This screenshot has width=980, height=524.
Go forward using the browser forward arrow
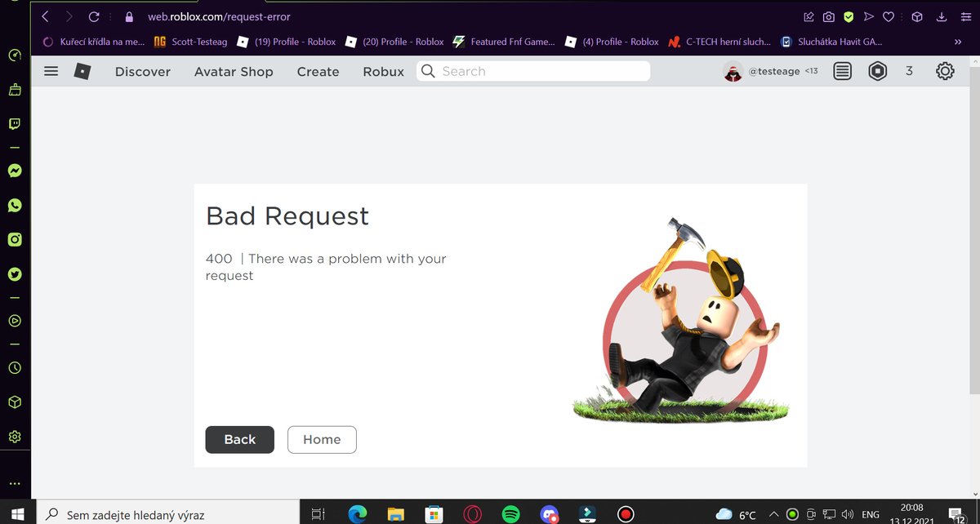click(x=69, y=16)
